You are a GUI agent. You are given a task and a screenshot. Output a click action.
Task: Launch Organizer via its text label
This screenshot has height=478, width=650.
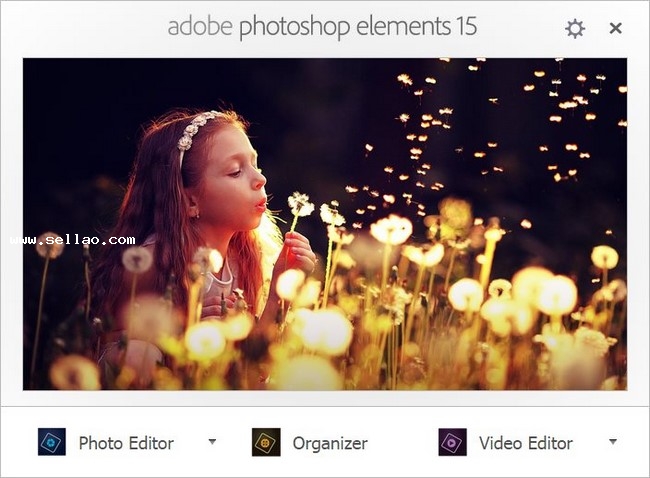(x=330, y=443)
